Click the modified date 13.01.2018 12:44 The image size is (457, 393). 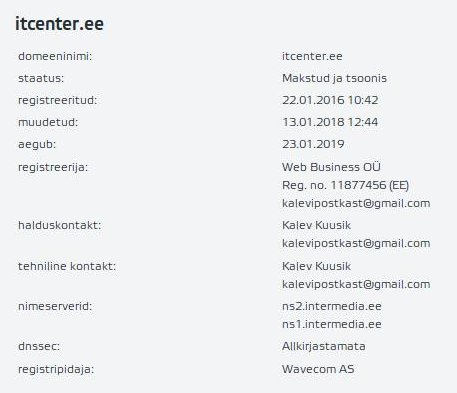[x=330, y=122]
